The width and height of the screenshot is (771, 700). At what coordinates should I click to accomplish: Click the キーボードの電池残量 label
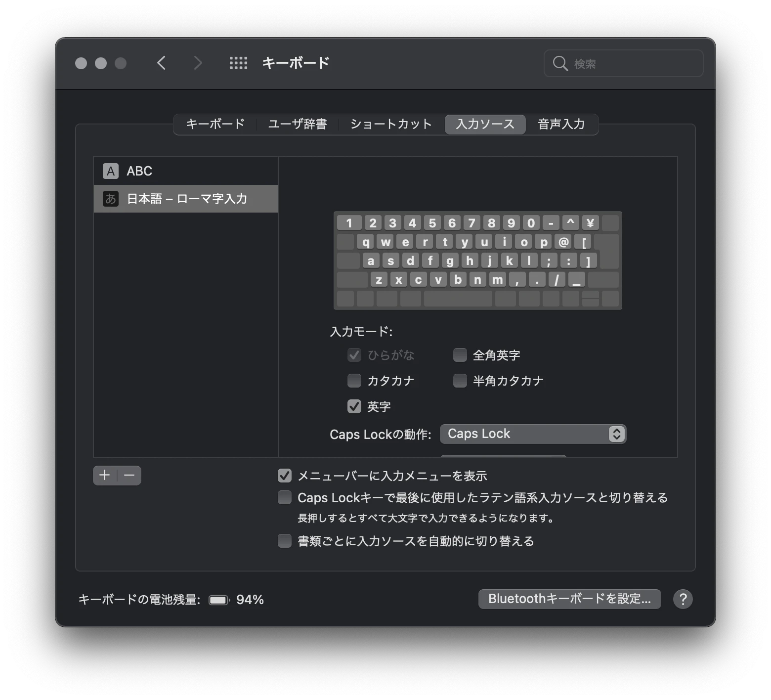coord(139,600)
